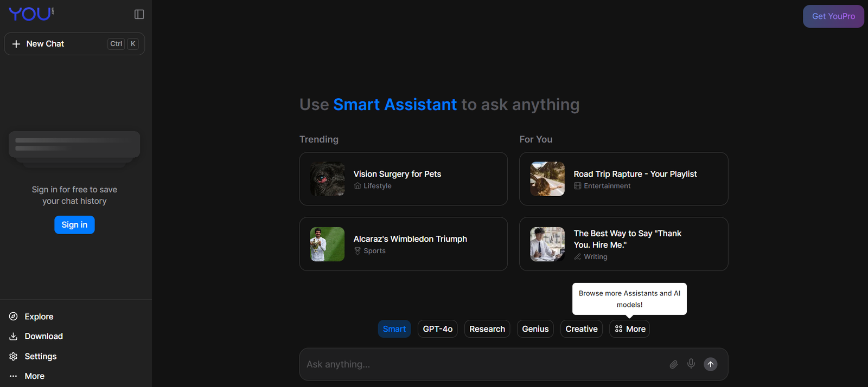Click the microphone voice input icon
This screenshot has height=387, width=868.
tap(691, 364)
